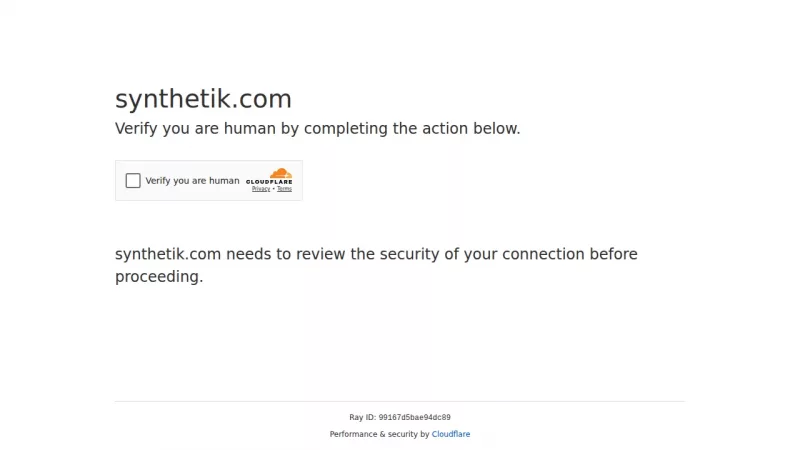Click the word "connection" in the paragraph
Viewport: 800px width, 450px height.
tap(544, 254)
